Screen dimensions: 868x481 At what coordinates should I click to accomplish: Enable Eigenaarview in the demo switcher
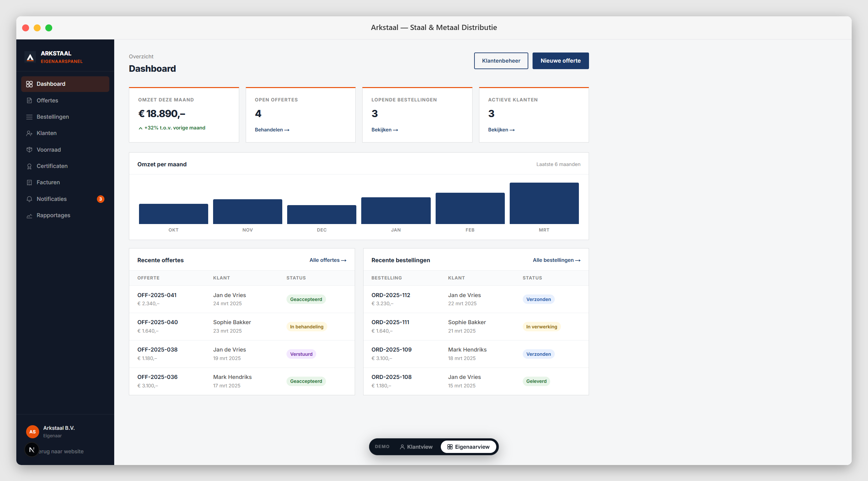(469, 447)
